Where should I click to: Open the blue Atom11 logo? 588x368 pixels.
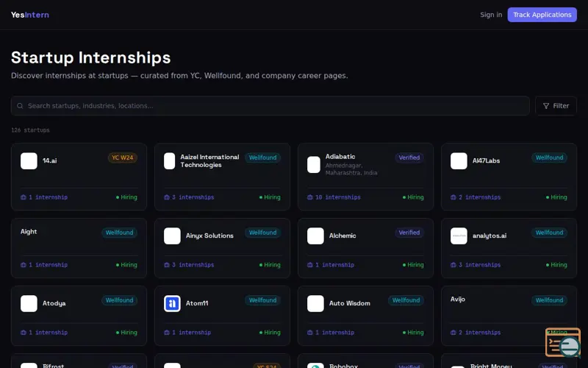click(x=172, y=303)
